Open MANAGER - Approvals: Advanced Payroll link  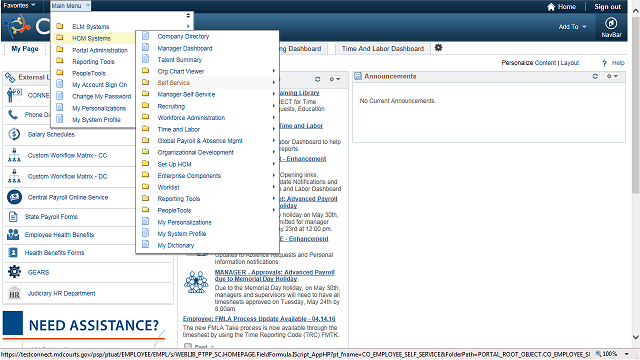click(275, 276)
